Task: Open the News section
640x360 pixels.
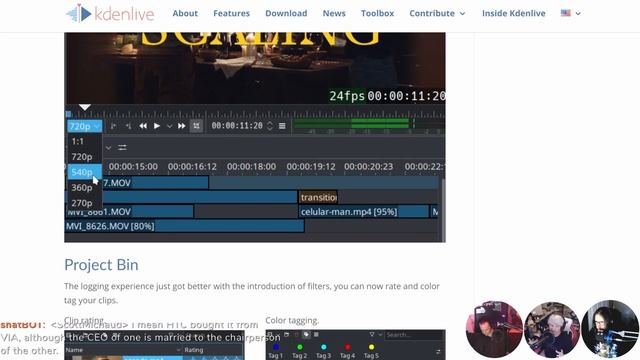Action: [x=334, y=13]
